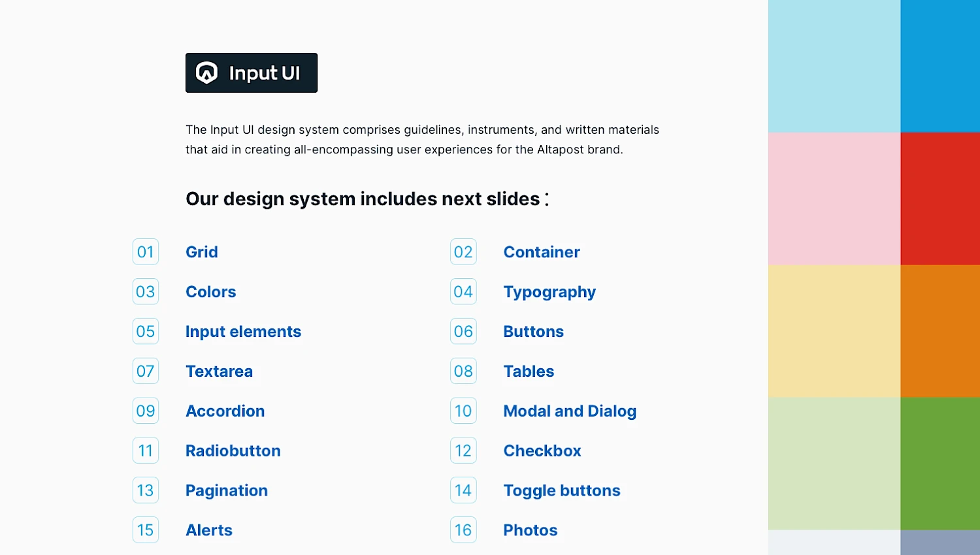Jump to Input elements slide
The image size is (980, 555).
click(243, 332)
